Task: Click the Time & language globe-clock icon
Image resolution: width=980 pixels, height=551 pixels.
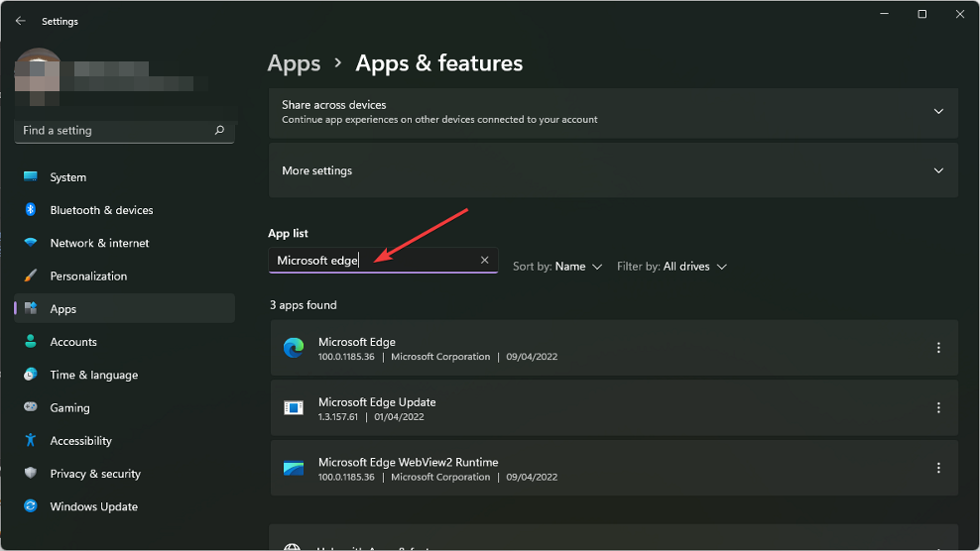Action: [x=30, y=375]
